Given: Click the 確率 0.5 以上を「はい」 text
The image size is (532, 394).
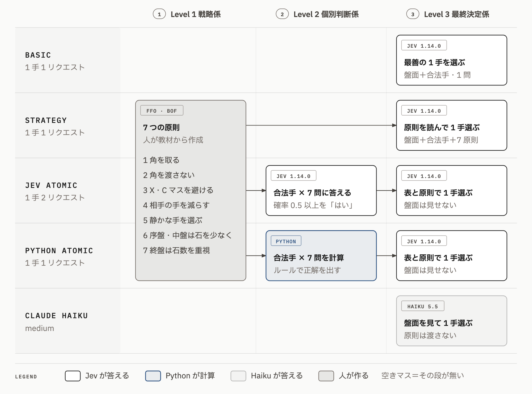Looking at the screenshot, I should click(313, 205).
